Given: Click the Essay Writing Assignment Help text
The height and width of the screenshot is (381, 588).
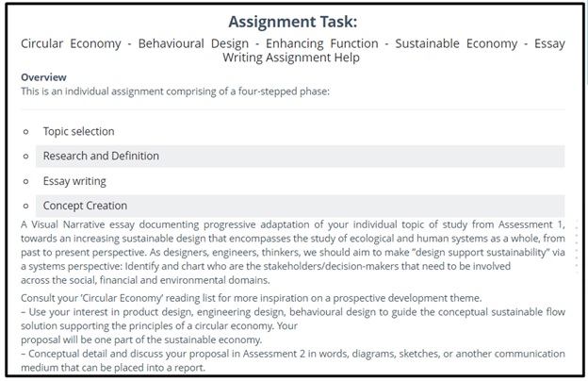Looking at the screenshot, I should [291, 58].
